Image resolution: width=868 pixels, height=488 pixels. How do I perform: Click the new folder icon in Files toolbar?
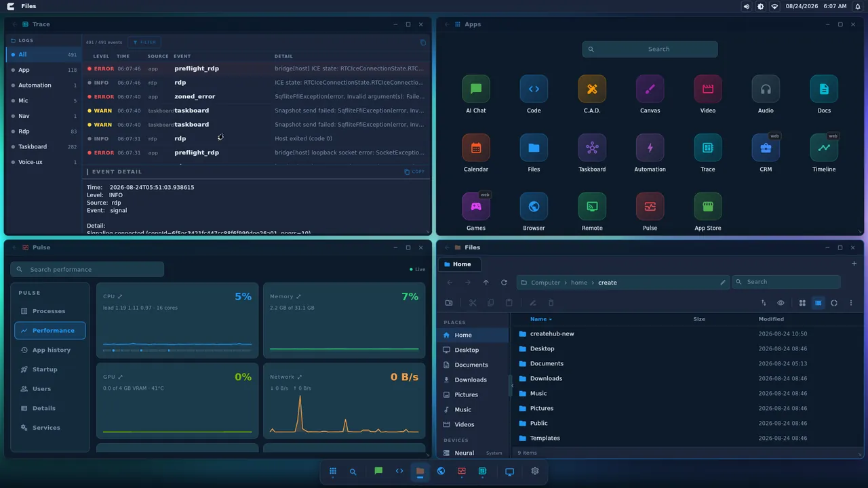[x=449, y=303]
